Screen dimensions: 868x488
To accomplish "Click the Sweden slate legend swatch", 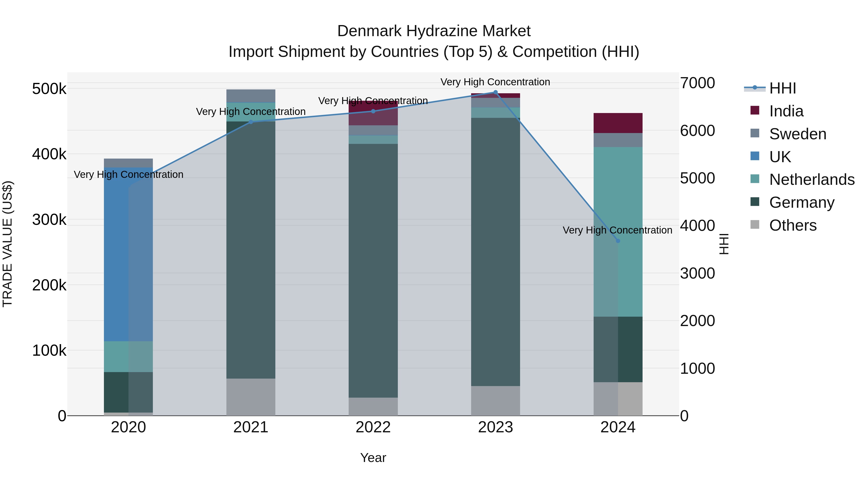I will point(755,133).
